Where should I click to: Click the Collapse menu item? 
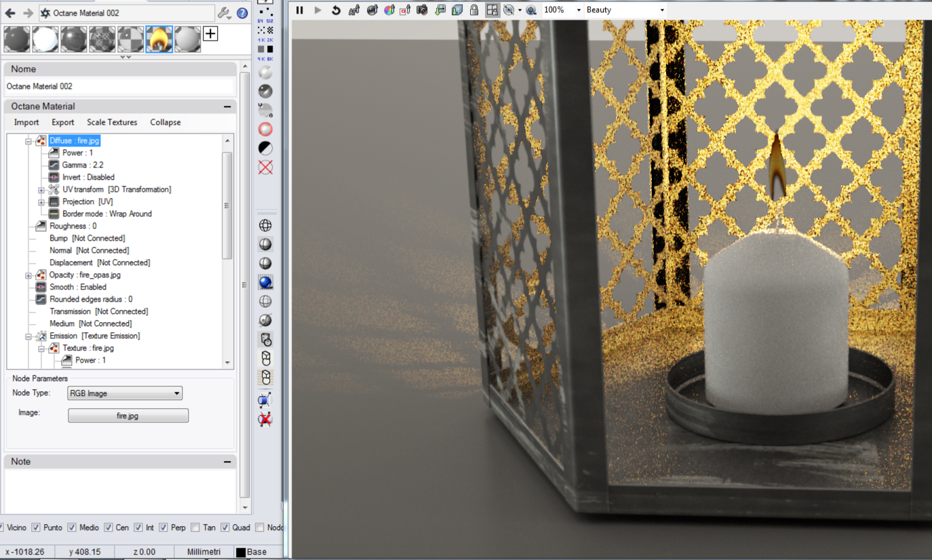click(166, 123)
